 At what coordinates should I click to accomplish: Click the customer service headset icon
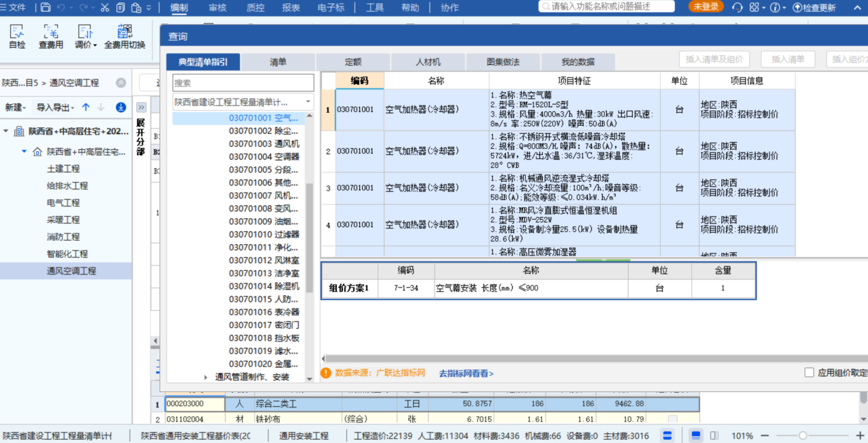(x=737, y=8)
